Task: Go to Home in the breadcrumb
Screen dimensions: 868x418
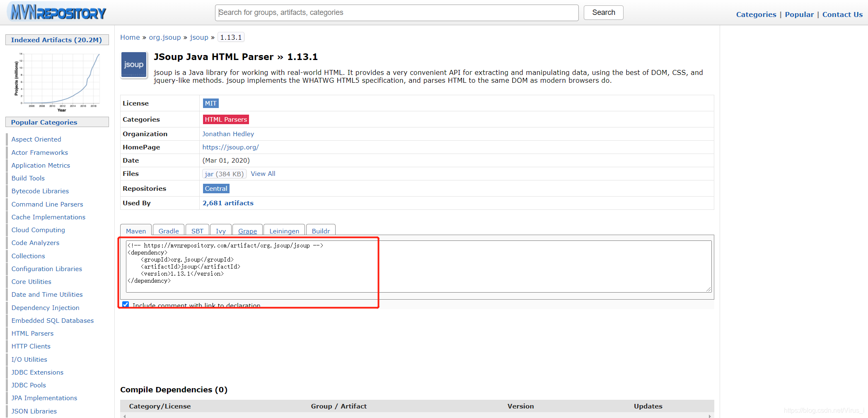Action: [130, 37]
